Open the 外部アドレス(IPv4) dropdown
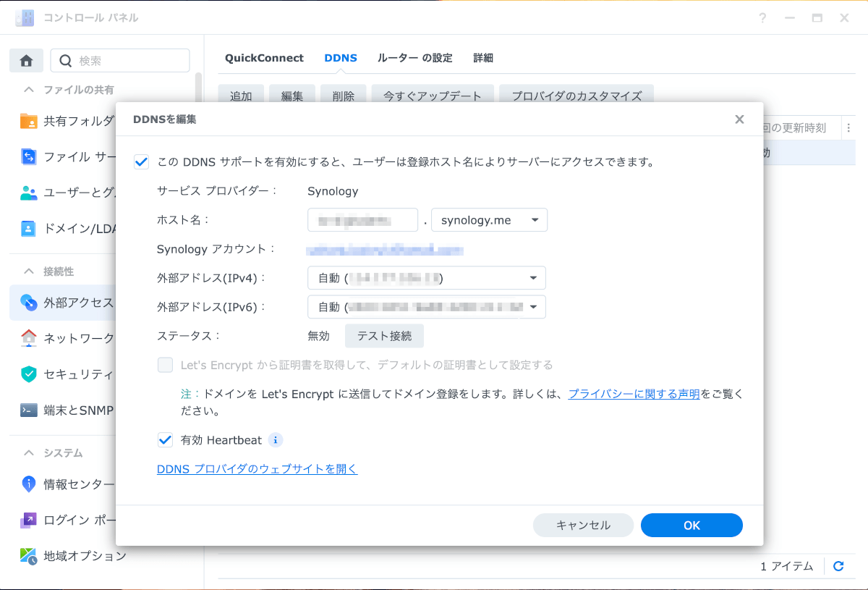Viewport: 868px width, 590px height. click(x=427, y=278)
